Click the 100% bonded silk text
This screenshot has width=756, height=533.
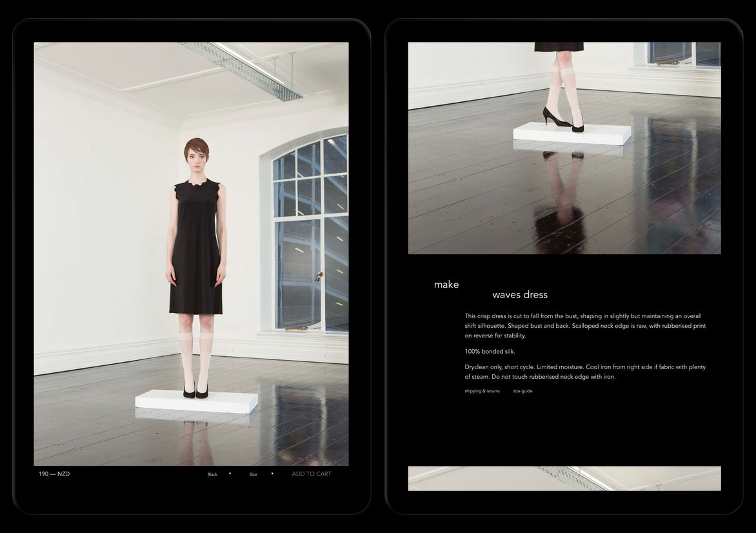coord(490,352)
